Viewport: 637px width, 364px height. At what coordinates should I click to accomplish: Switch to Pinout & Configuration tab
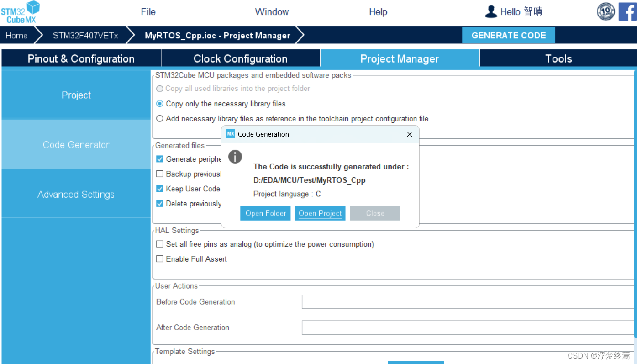coord(81,58)
